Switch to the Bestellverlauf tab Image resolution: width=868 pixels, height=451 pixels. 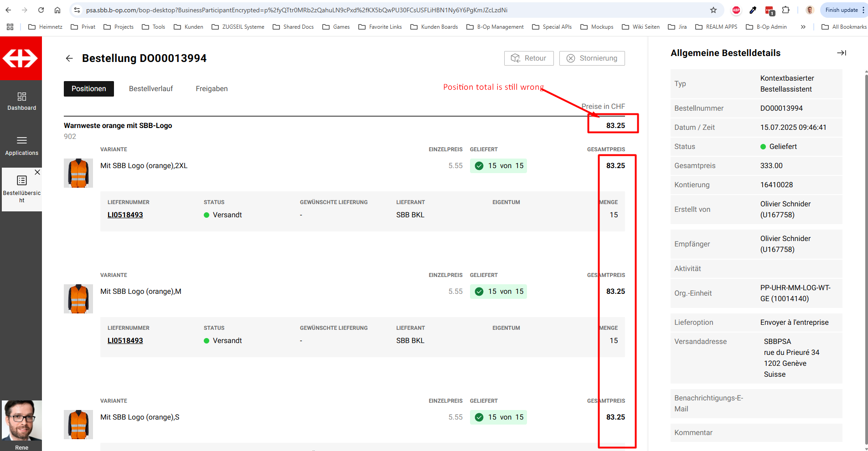(151, 89)
